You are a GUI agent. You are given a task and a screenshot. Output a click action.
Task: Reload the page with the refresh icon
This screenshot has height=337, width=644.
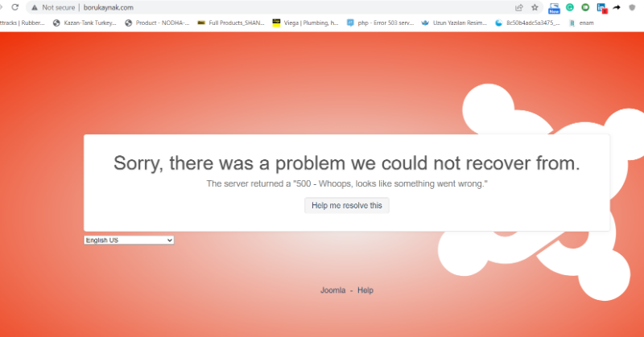[x=15, y=7]
